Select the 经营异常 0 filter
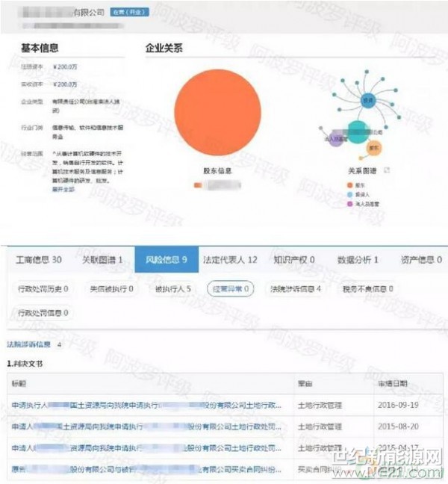 click(230, 288)
